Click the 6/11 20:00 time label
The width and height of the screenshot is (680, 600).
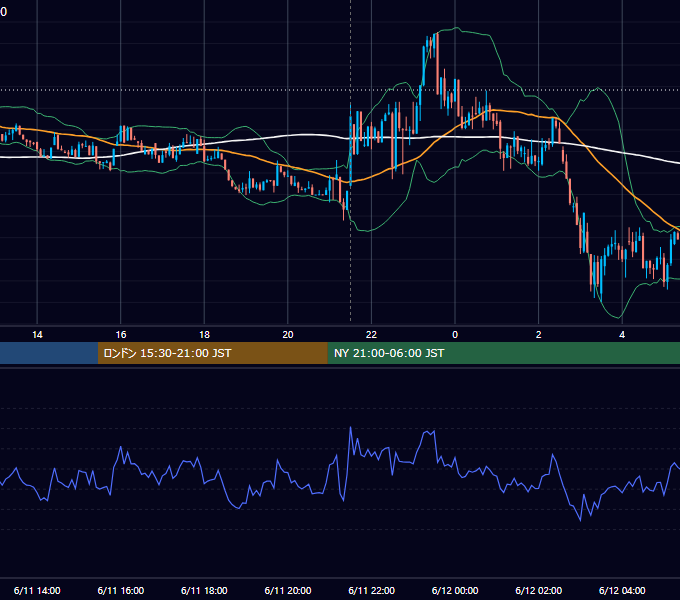point(288,590)
